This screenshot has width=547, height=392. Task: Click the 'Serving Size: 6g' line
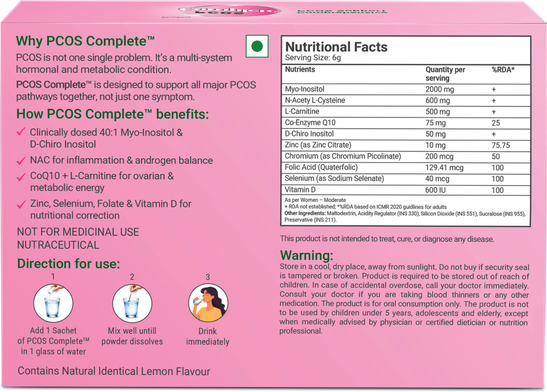pos(313,58)
